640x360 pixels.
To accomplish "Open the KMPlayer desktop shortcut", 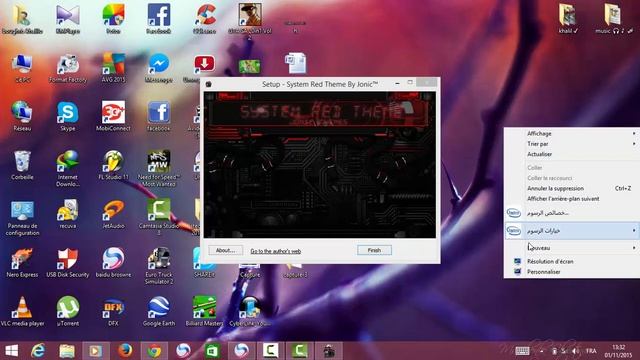I will (68, 19).
